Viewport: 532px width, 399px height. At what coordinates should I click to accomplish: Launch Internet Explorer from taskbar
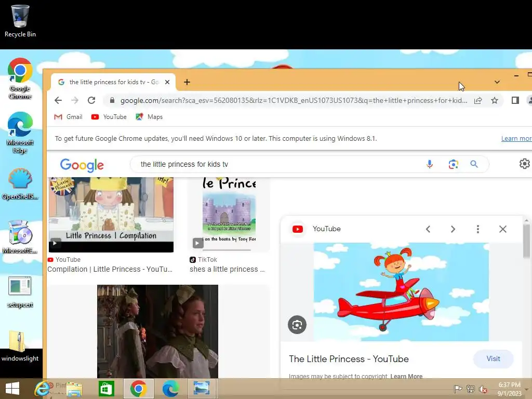point(42,389)
